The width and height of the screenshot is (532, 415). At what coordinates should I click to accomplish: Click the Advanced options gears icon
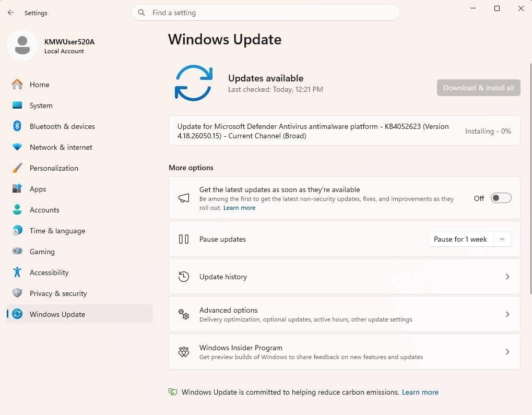click(184, 314)
